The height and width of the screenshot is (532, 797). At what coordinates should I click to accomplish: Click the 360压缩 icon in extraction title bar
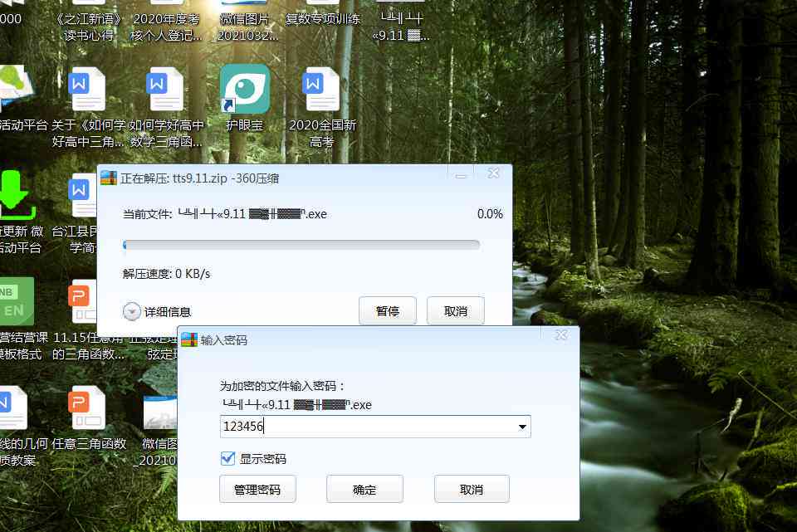click(108, 178)
